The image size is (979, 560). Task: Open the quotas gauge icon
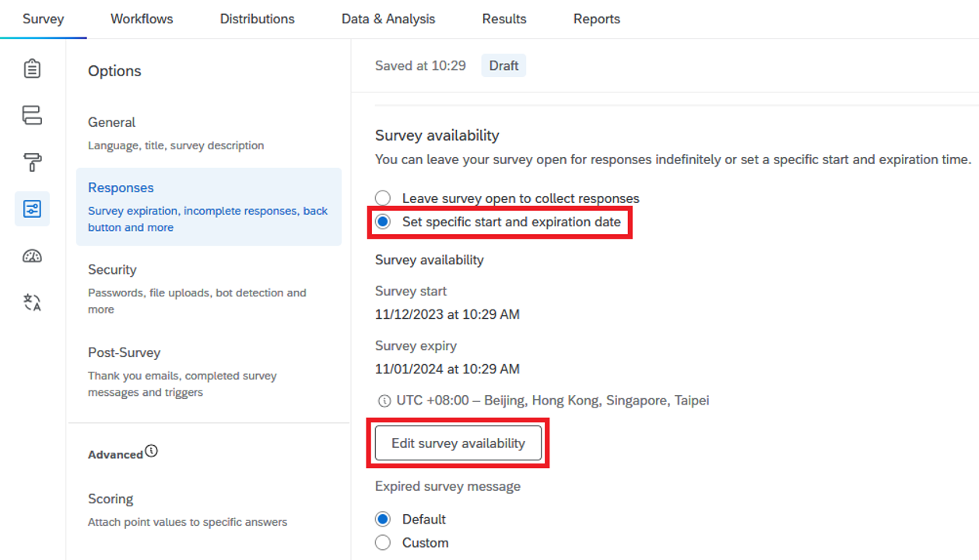[32, 256]
